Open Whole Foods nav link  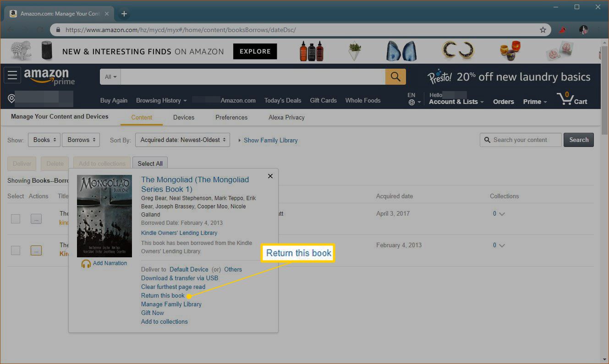pyautogui.click(x=363, y=101)
